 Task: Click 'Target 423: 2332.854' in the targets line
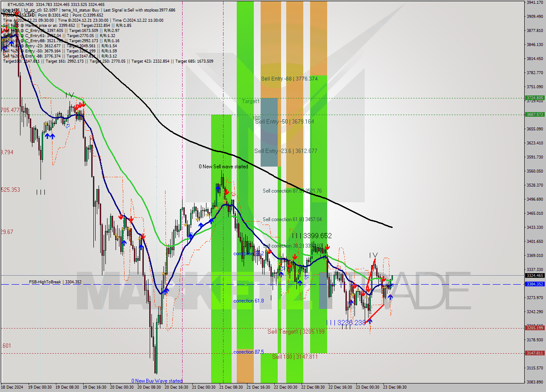pos(150,61)
